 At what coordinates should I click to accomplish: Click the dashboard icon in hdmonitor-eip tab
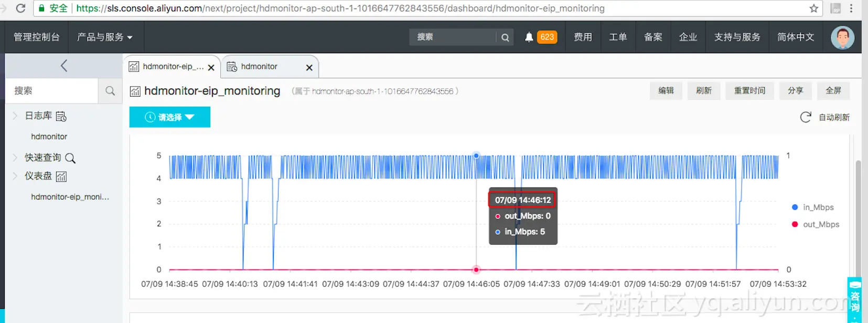[134, 67]
